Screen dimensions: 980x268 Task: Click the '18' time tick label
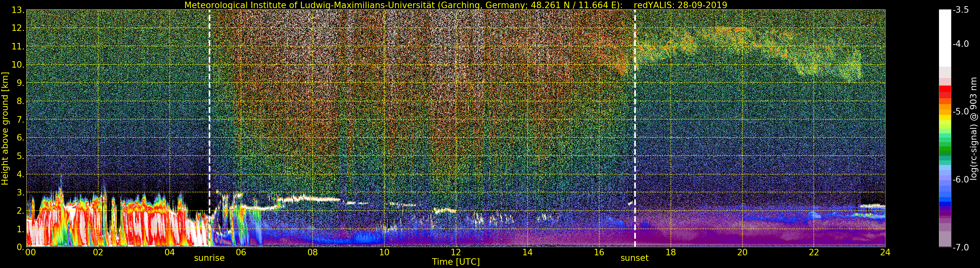670,252
